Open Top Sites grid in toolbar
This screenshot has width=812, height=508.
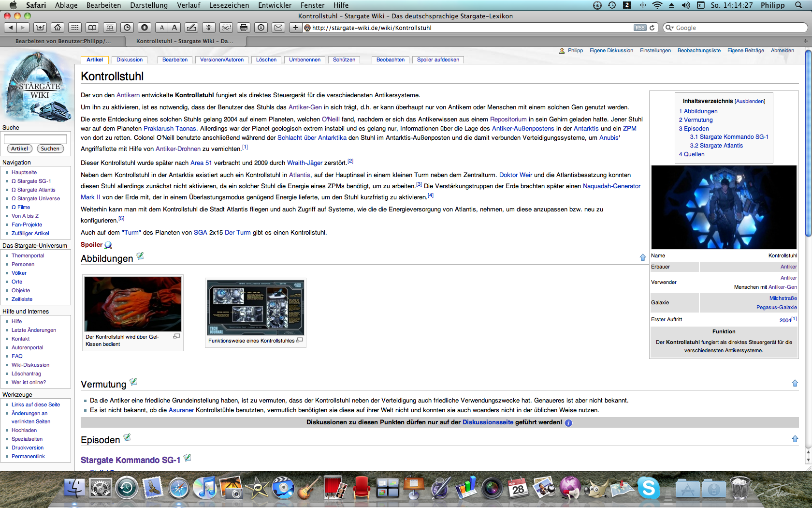coord(74,28)
